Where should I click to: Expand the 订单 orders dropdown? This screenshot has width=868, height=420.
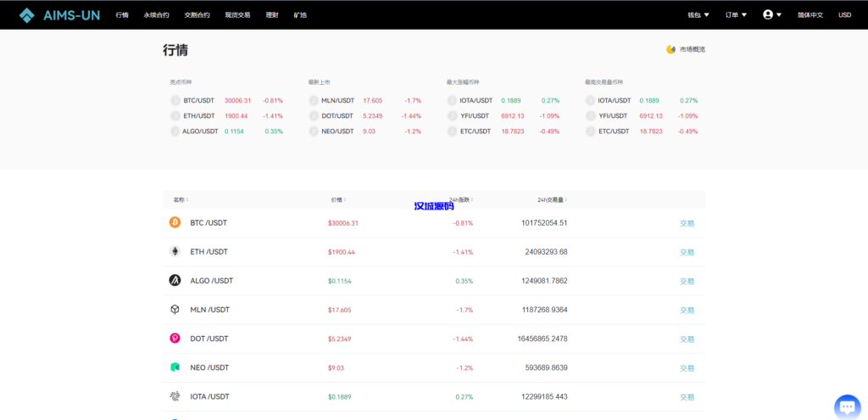click(737, 14)
